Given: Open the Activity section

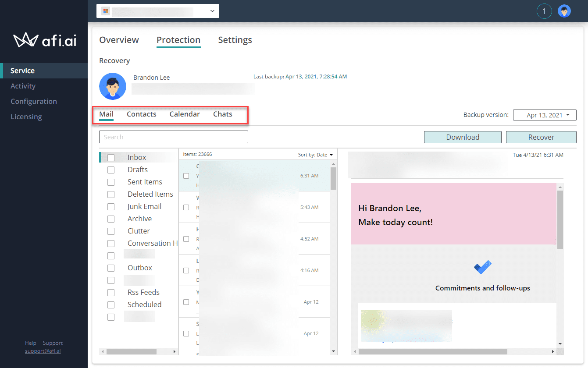Looking at the screenshot, I should coord(23,86).
